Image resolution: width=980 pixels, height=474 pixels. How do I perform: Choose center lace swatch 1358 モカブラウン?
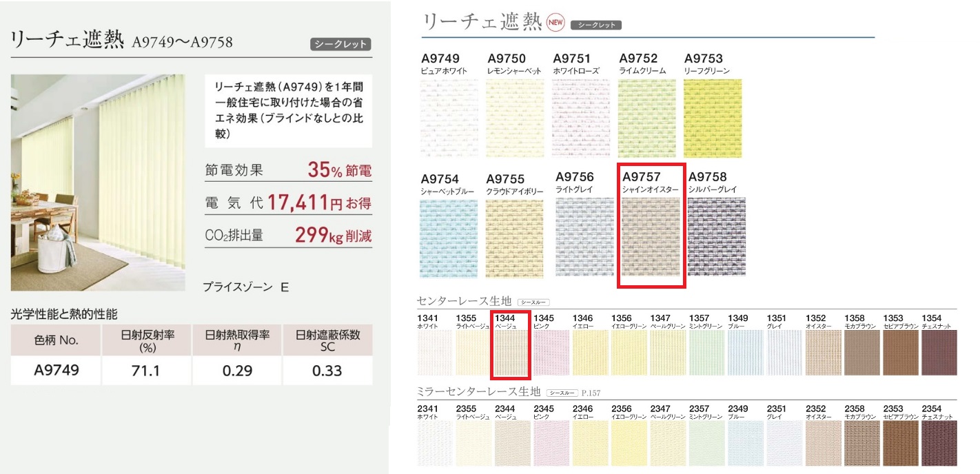pyautogui.click(x=862, y=352)
